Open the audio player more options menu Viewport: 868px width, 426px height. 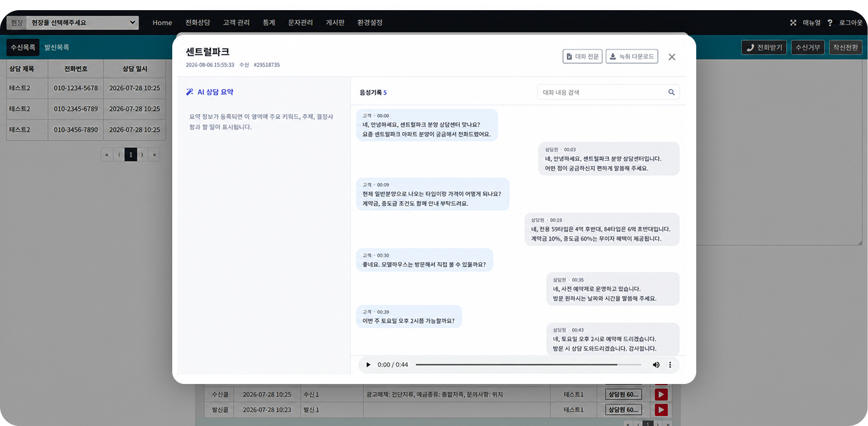[x=670, y=365]
